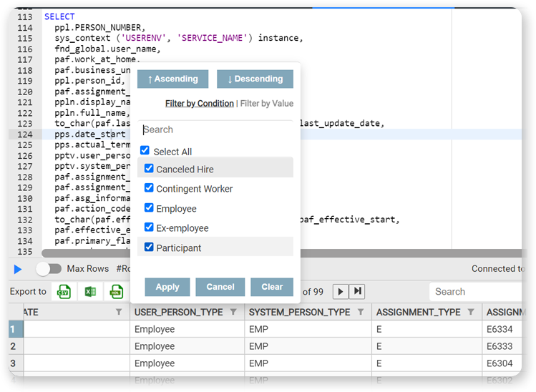Select result row number 1

click(16, 329)
